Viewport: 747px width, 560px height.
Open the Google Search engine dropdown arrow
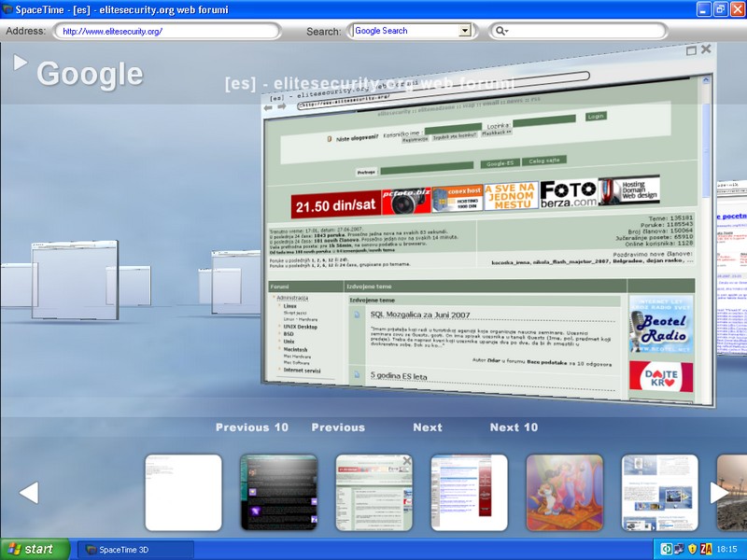point(464,31)
